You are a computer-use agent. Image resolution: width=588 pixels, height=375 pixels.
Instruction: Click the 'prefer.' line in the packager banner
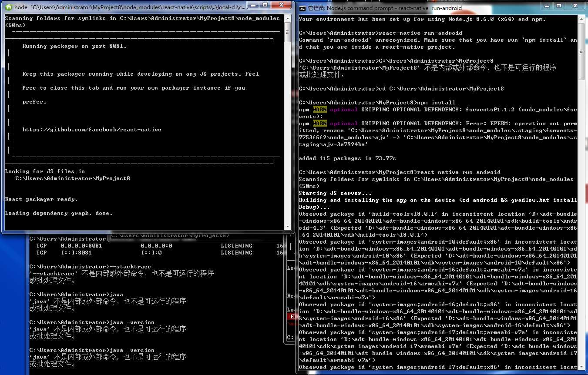pos(34,101)
